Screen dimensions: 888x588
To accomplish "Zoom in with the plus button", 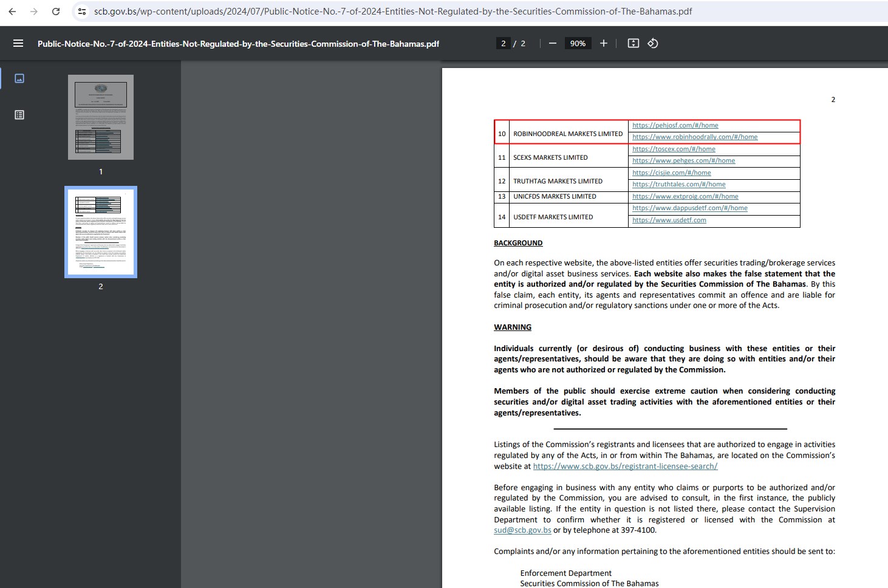I will pyautogui.click(x=603, y=44).
